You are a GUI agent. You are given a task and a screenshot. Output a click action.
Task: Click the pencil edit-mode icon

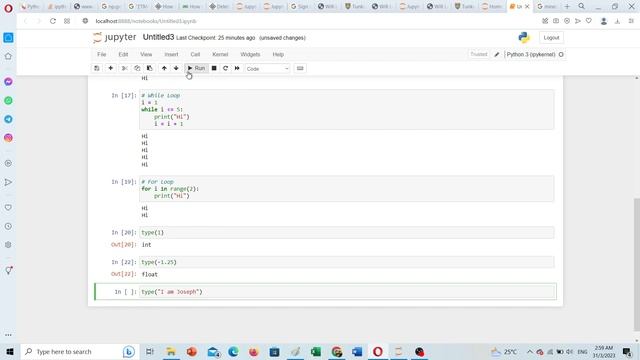497,54
